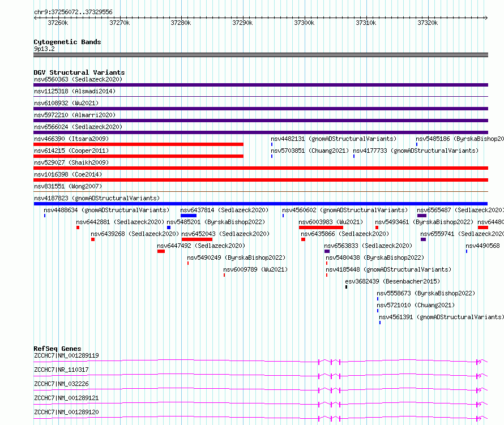This screenshot has width=504, height=425.
Task: Open the nsv529027 (Shaikh2009) variant
Action: pyautogui.click(x=71, y=162)
